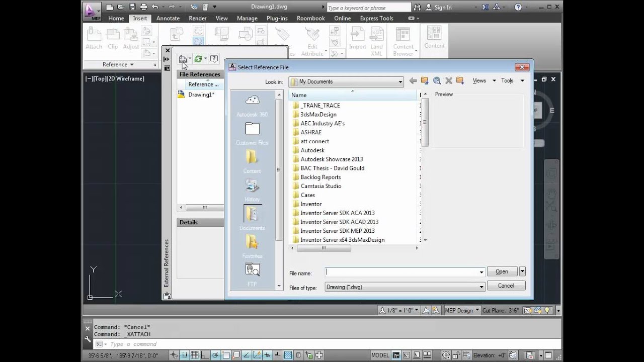Open the MEP Design display configuration dropdown
The height and width of the screenshot is (362, 644).
click(462, 310)
